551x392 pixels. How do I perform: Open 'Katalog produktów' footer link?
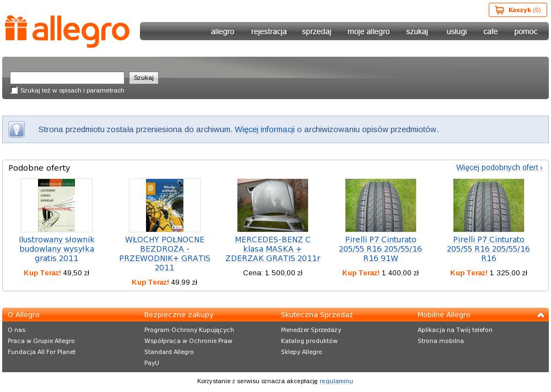309,341
